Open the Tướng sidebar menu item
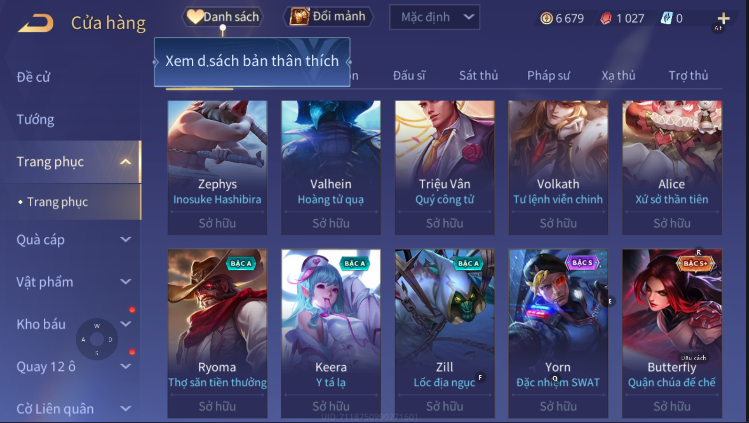The image size is (749, 423). pyautogui.click(x=35, y=119)
